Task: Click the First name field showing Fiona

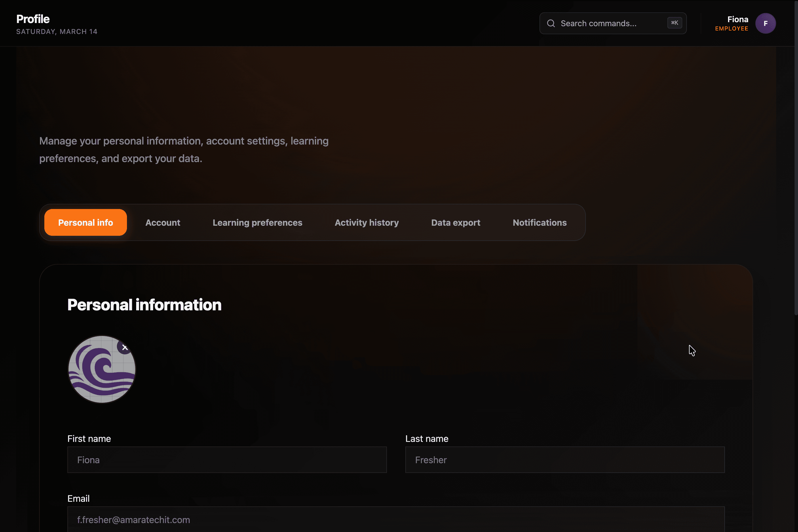Action: (227, 460)
